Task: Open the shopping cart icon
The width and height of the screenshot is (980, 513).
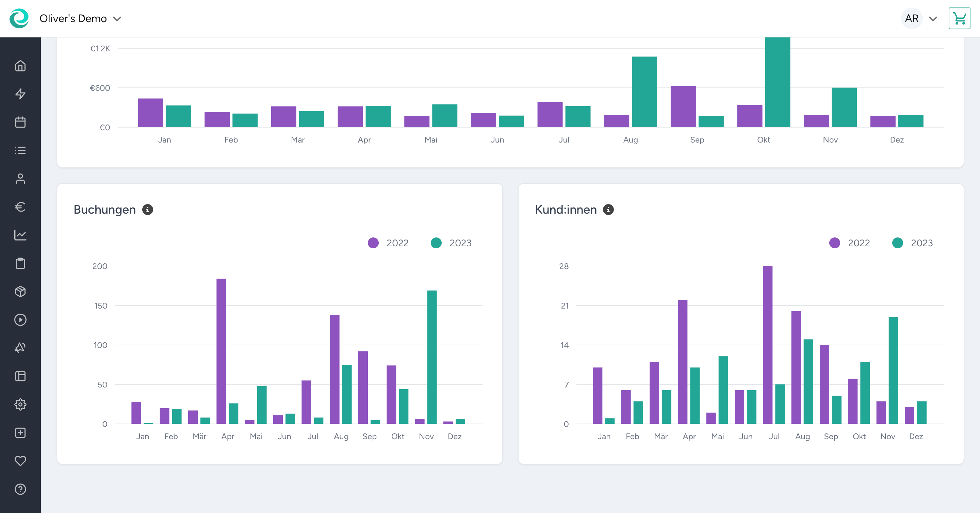Action: click(x=959, y=18)
